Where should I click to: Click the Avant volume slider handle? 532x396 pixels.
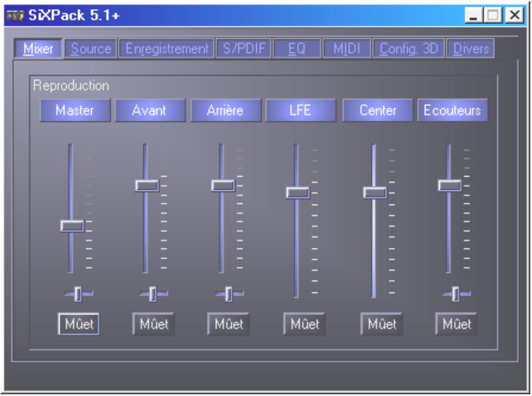[x=147, y=186]
